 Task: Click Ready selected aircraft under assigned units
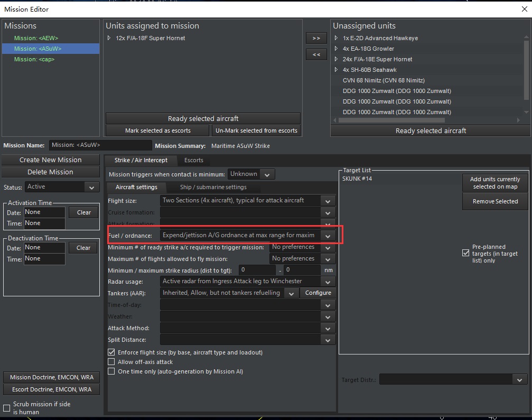[203, 118]
